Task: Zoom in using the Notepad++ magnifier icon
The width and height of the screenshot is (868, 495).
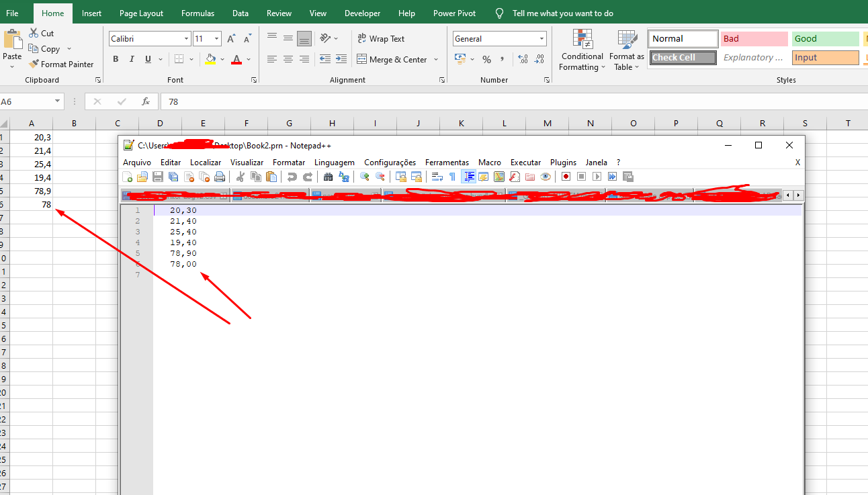Action: [365, 177]
